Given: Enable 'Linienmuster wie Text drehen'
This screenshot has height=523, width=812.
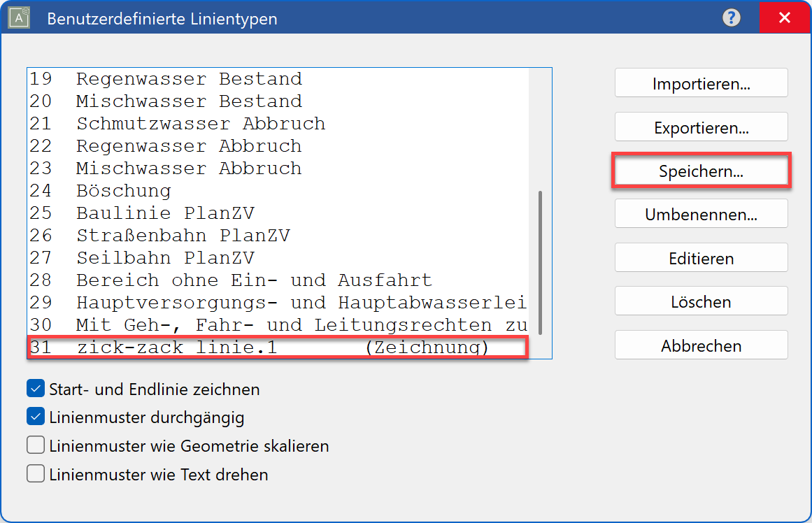Looking at the screenshot, I should pos(35,473).
